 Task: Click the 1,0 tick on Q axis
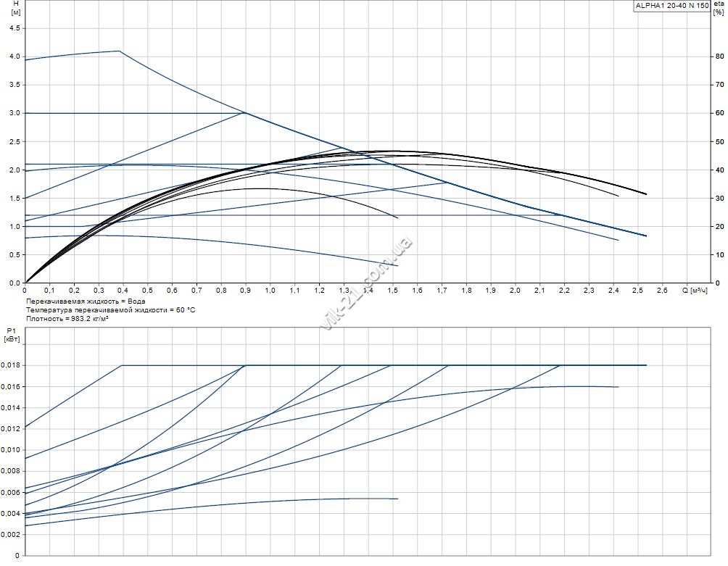(x=270, y=291)
